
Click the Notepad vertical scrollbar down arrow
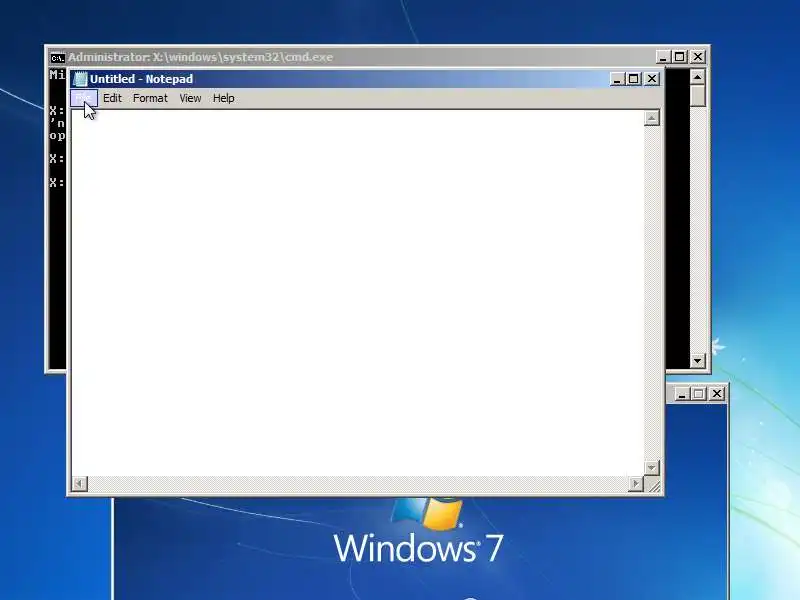tap(652, 467)
